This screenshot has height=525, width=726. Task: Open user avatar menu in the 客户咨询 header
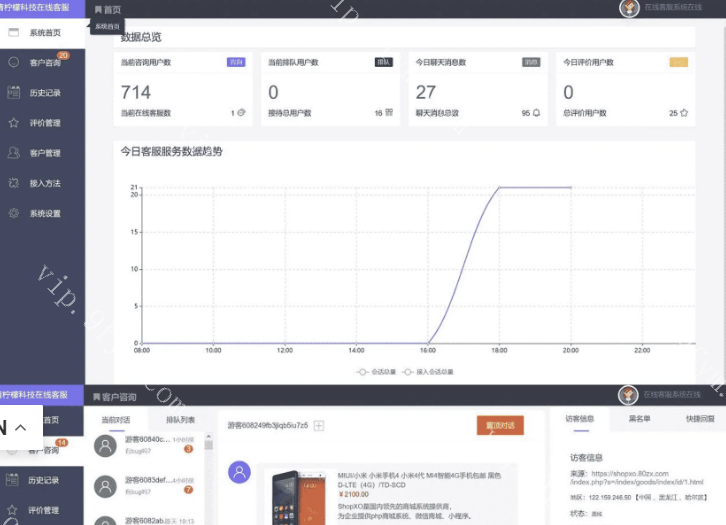pos(628,395)
